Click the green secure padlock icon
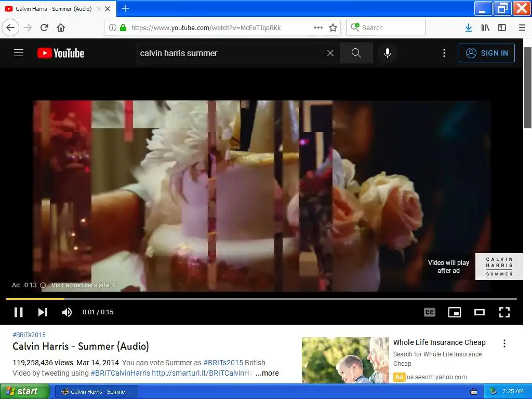532x399 pixels. tap(123, 28)
